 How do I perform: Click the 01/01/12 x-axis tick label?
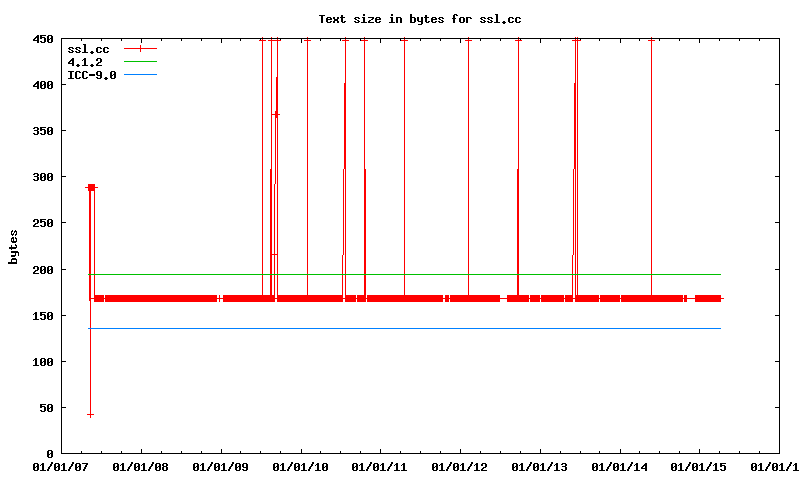(459, 466)
